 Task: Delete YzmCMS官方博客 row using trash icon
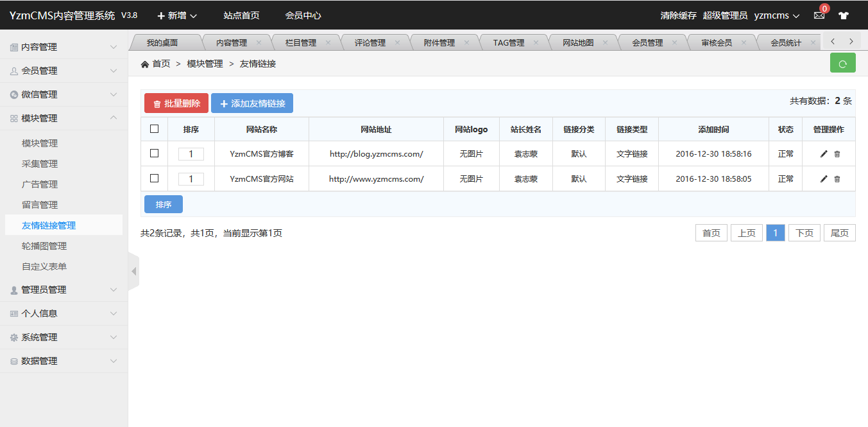tap(837, 154)
